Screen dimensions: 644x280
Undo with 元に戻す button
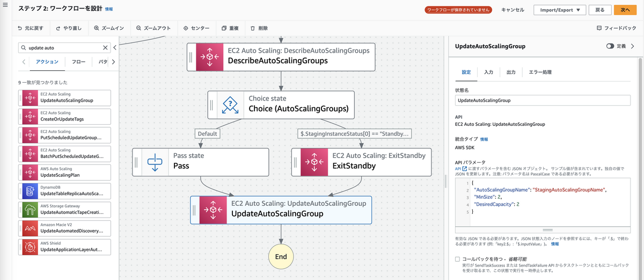31,28
